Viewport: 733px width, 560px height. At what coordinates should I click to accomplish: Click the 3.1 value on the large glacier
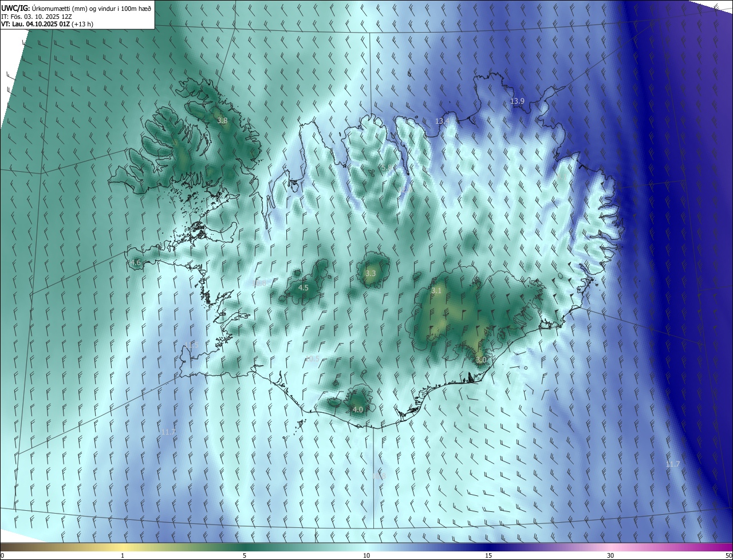pyautogui.click(x=436, y=291)
